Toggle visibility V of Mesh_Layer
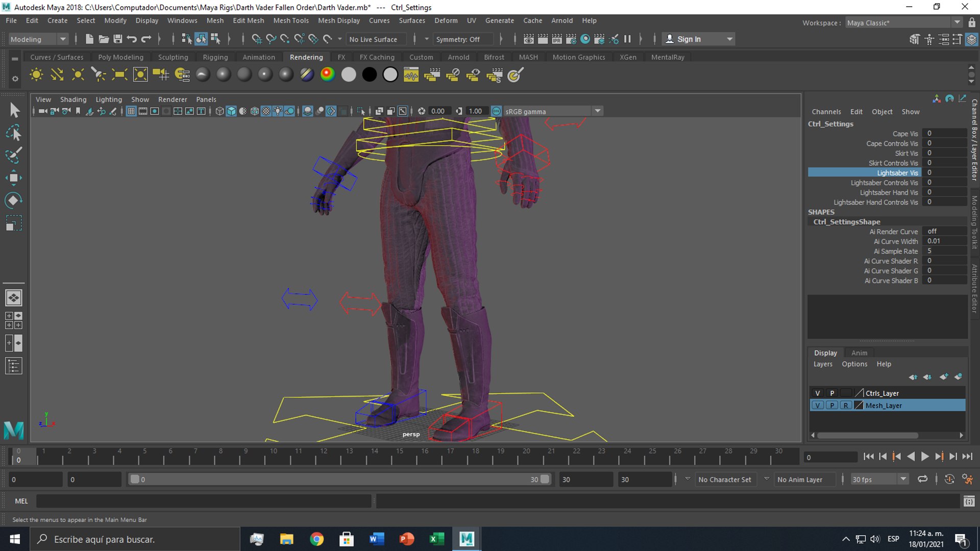The width and height of the screenshot is (980, 551). (x=818, y=405)
